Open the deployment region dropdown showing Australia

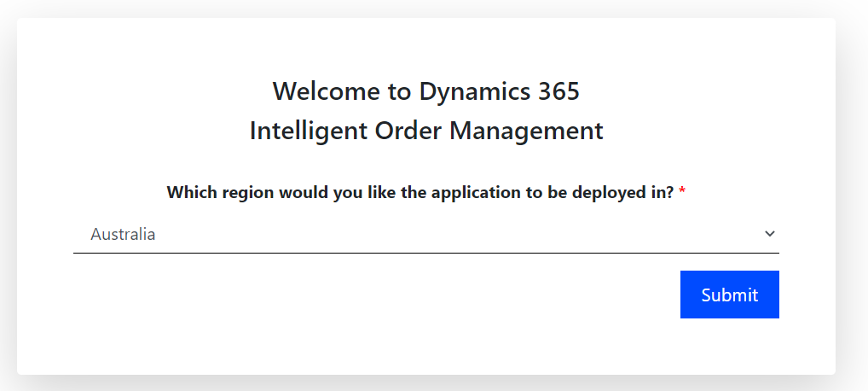point(425,234)
